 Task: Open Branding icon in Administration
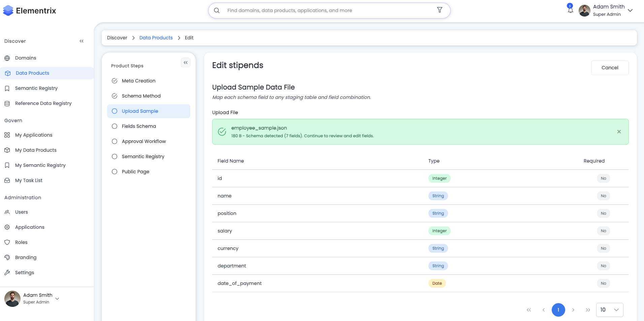pos(7,257)
